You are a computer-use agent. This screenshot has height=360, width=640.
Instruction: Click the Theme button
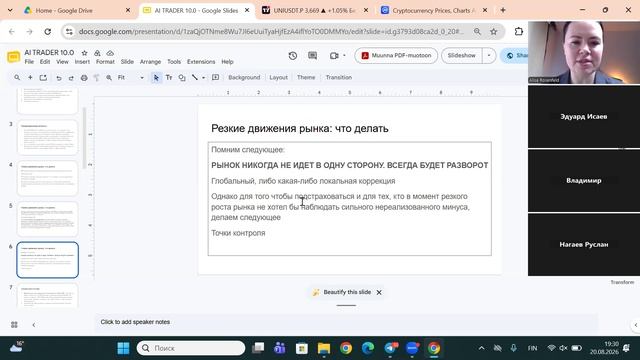[306, 78]
